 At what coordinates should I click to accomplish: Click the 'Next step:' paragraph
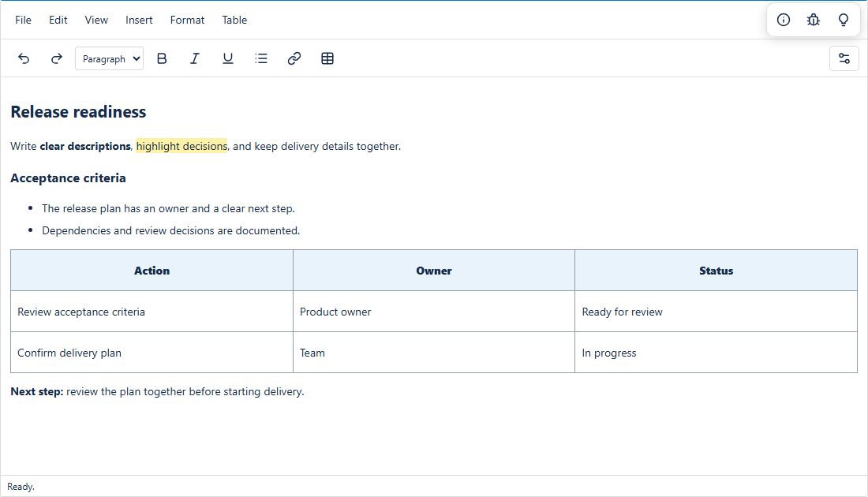click(157, 392)
